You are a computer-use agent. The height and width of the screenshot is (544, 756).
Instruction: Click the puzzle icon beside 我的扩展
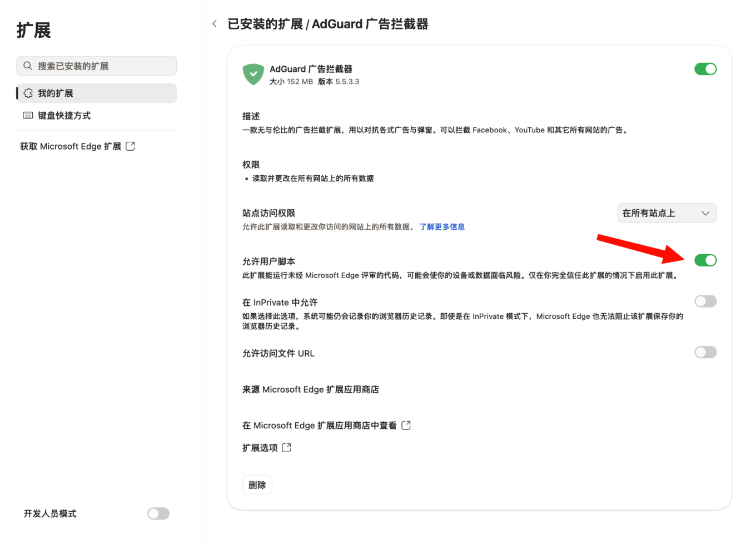28,93
